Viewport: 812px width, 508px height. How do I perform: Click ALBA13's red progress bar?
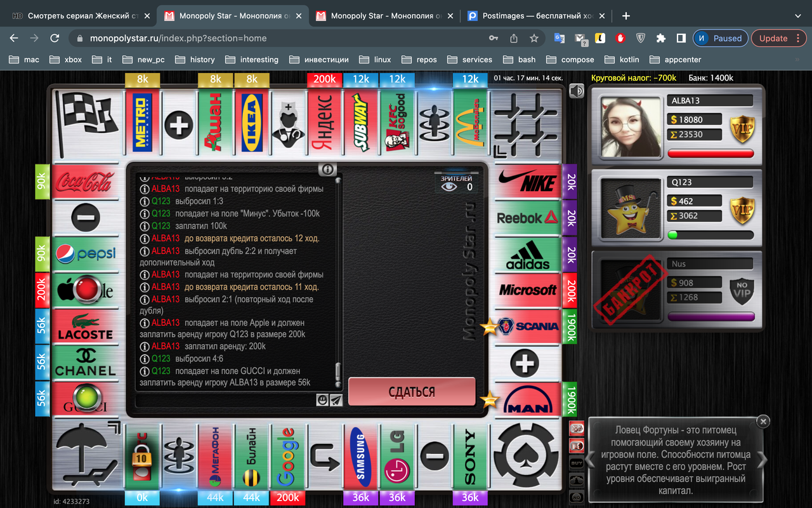coord(710,154)
